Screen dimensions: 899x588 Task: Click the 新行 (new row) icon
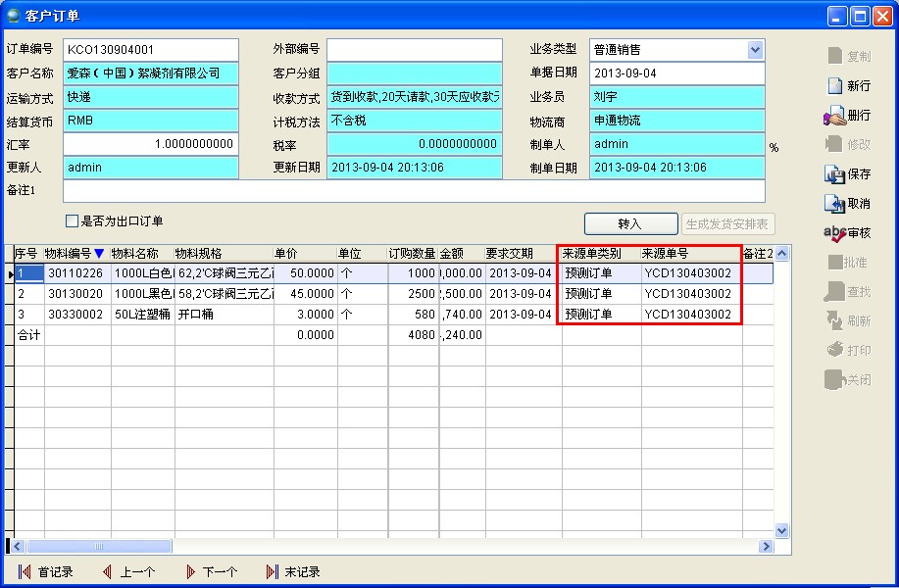tap(834, 85)
